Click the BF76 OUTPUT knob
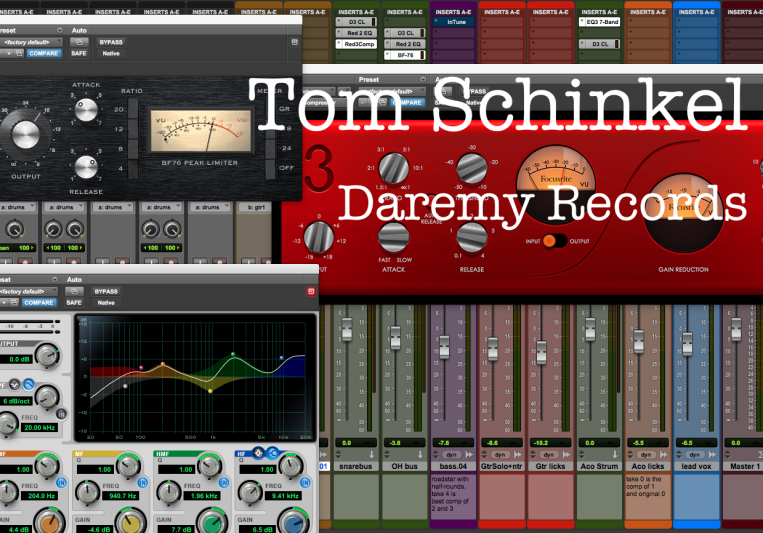 click(x=25, y=135)
